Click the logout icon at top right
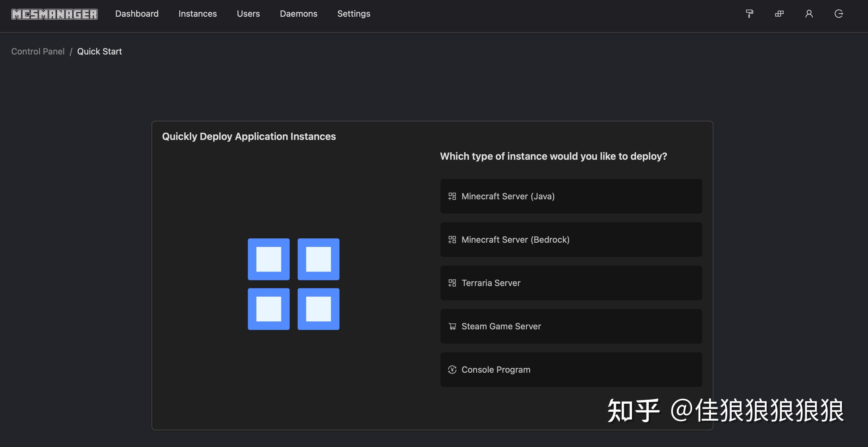The height and width of the screenshot is (447, 868). click(x=839, y=13)
